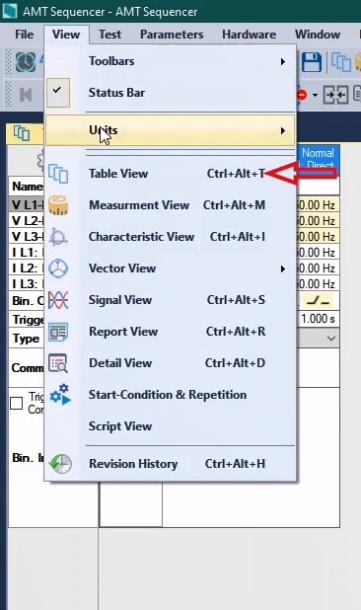Choose the Signal View waveform icon
Screen dimensions: 361x610
pos(58,300)
